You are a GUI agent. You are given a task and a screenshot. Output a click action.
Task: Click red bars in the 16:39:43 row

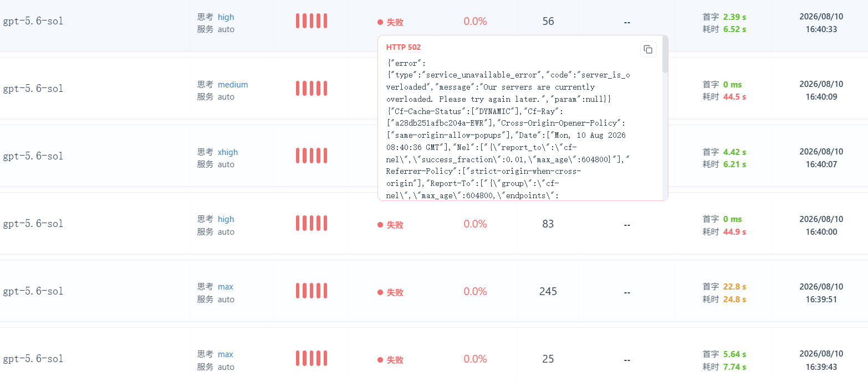(311, 358)
